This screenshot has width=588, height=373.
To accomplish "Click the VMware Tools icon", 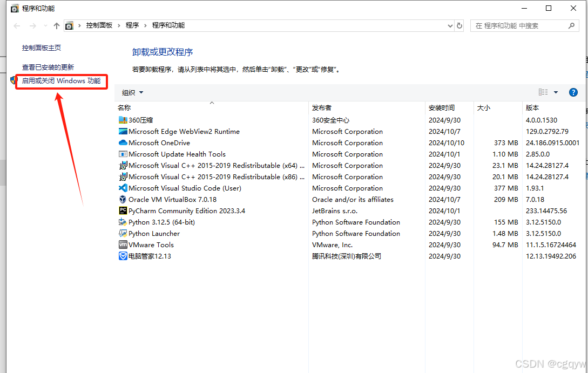I will coord(123,245).
